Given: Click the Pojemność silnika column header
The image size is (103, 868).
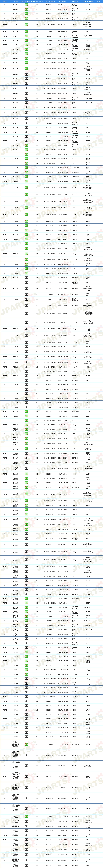Looking at the screenshot, I should (37, 1).
